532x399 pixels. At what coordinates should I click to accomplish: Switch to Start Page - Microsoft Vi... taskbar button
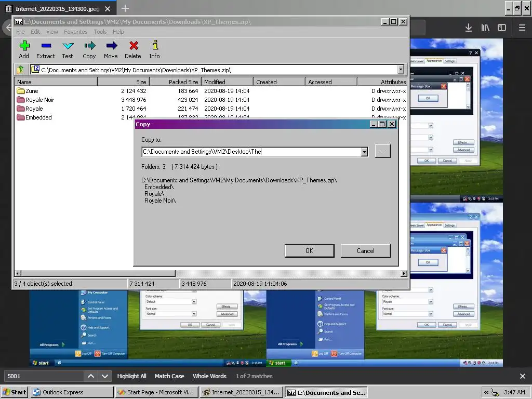point(156,392)
